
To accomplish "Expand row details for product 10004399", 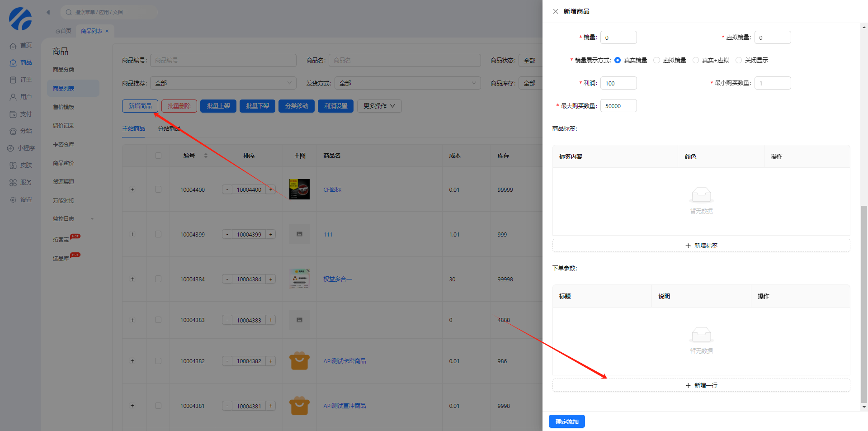I will pyautogui.click(x=132, y=234).
